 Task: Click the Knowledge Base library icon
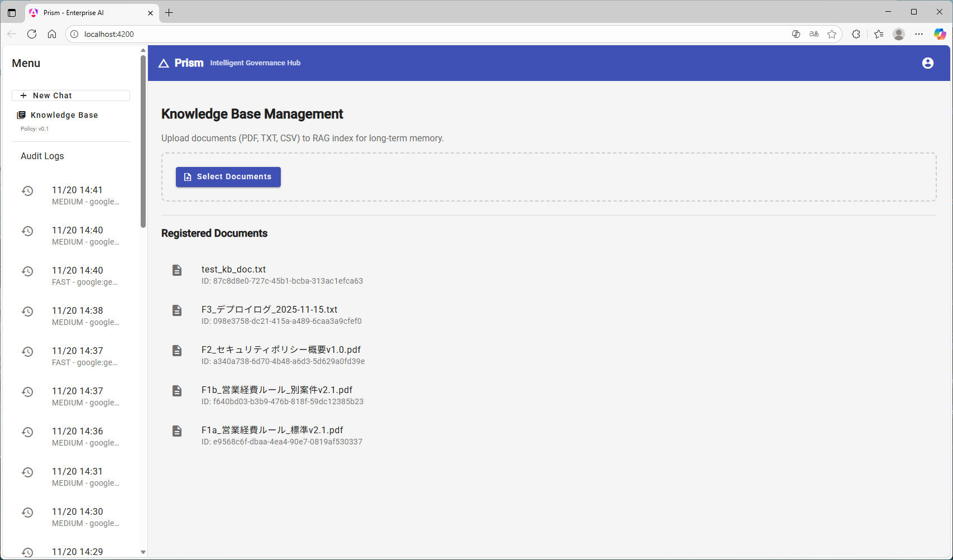(21, 115)
